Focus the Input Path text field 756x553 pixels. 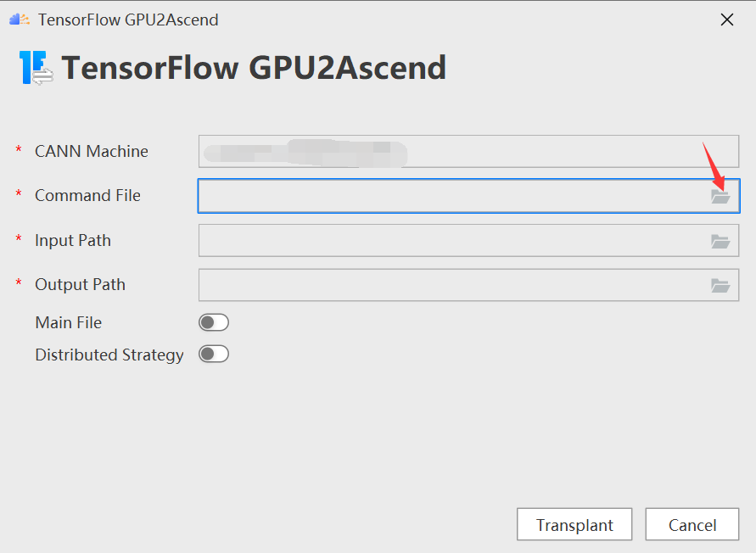[x=450, y=241]
